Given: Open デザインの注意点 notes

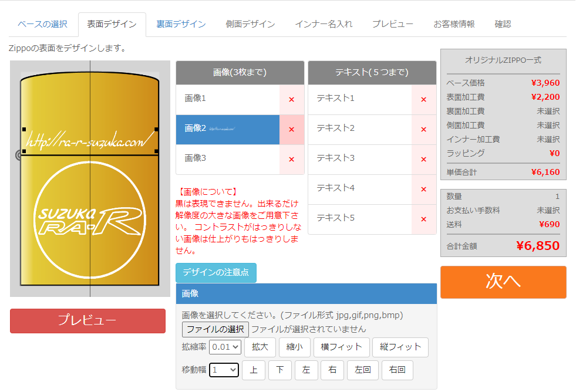Looking at the screenshot, I should pyautogui.click(x=215, y=273).
